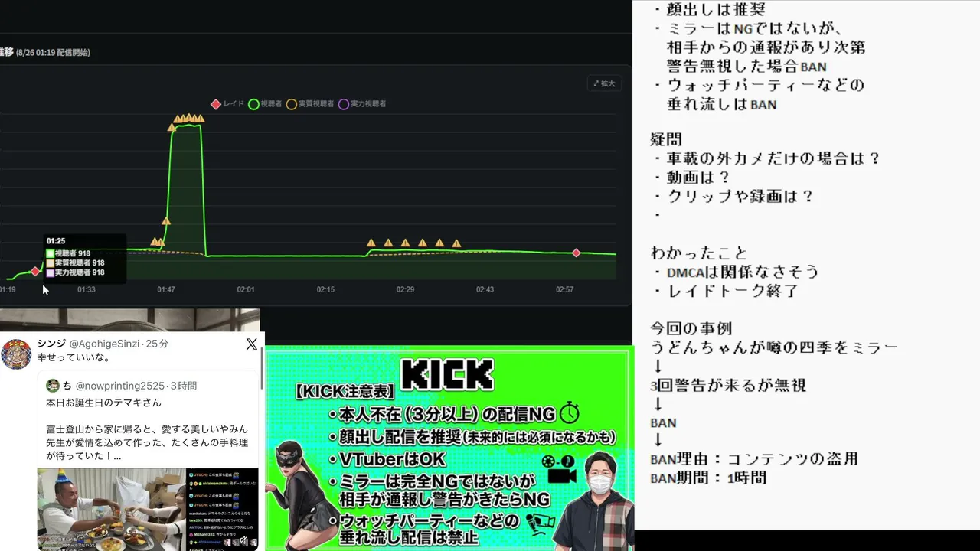Click the note line 顔出しは推奨
The width and height of the screenshot is (980, 551).
pyautogui.click(x=710, y=9)
